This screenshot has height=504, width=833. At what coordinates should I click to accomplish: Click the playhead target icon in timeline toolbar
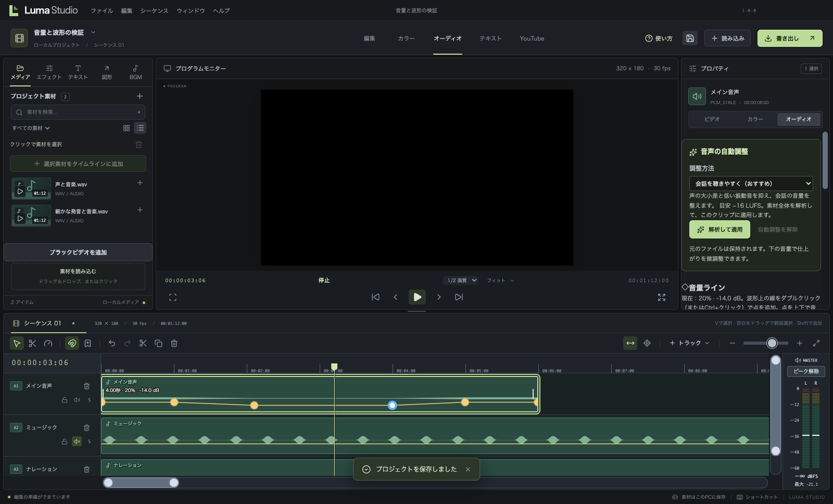click(647, 343)
